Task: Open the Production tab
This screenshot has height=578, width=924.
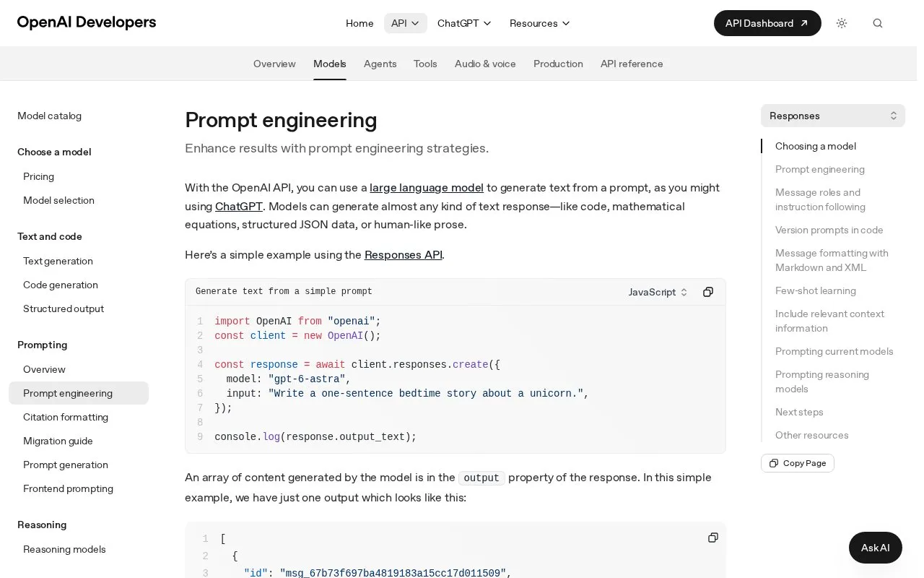Action: point(558,64)
